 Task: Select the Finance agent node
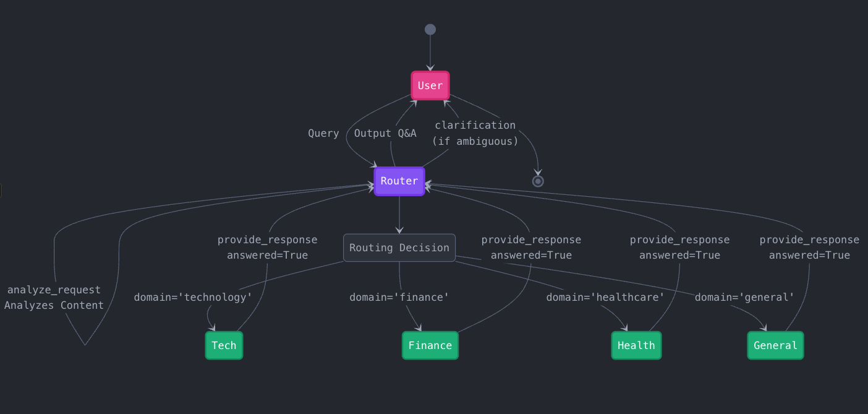(430, 345)
